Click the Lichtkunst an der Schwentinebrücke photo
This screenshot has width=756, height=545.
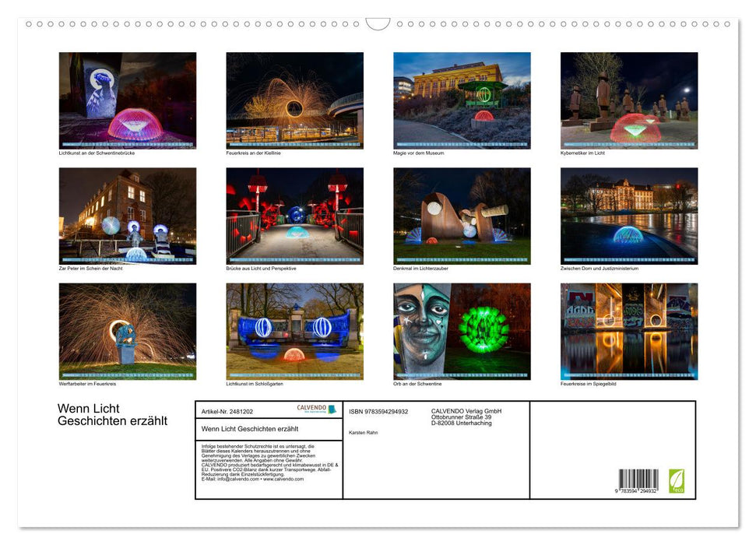127,100
